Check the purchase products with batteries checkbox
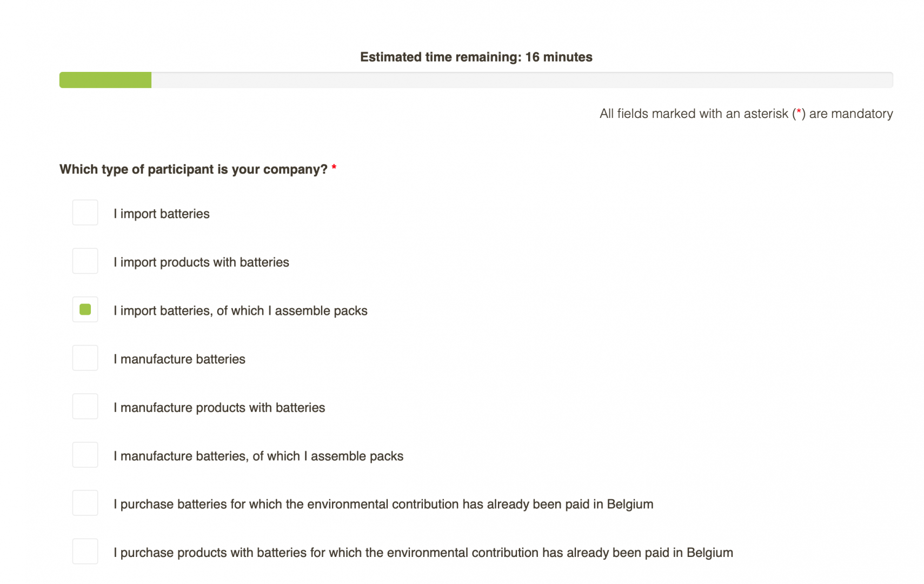Viewport: 924px width, 584px height. 85,552
